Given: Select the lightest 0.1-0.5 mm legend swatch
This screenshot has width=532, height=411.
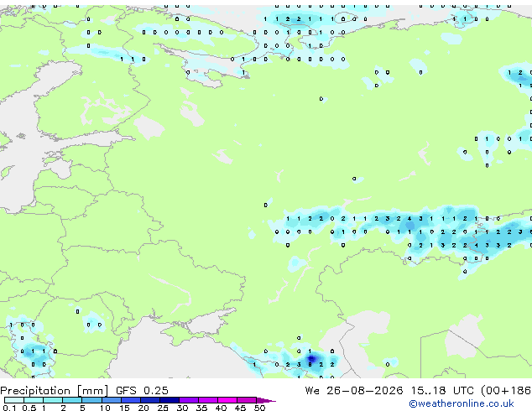Looking at the screenshot, I should click(x=14, y=400).
